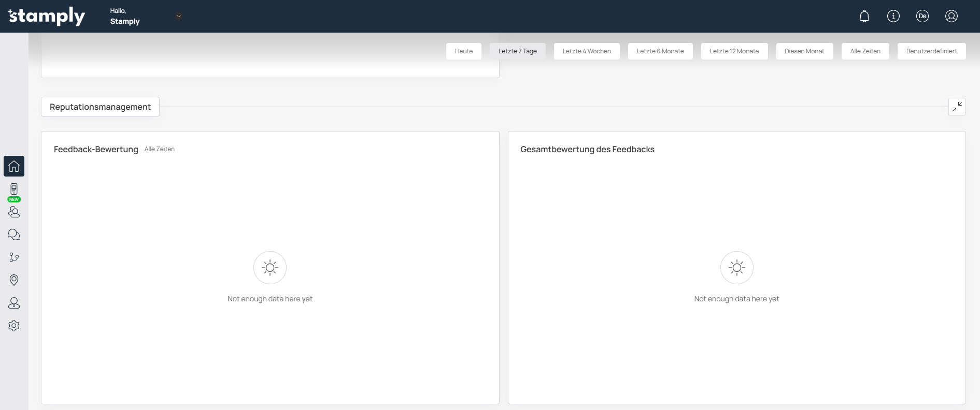Image resolution: width=980 pixels, height=410 pixels.
Task: Open the De language selector
Action: (922, 16)
